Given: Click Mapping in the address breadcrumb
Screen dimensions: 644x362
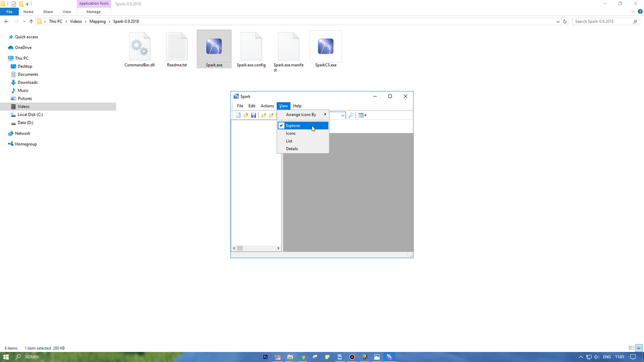Looking at the screenshot, I should coord(98,22).
